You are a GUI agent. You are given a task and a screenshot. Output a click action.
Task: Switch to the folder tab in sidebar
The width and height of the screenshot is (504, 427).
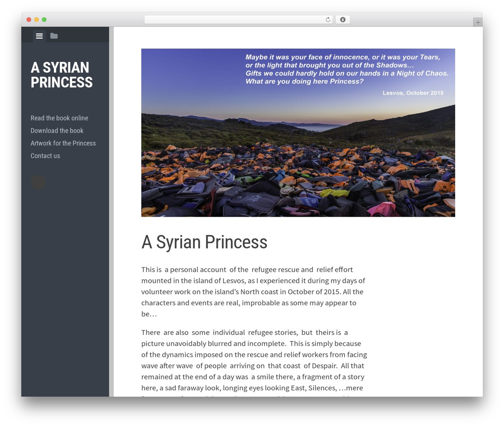pyautogui.click(x=54, y=36)
